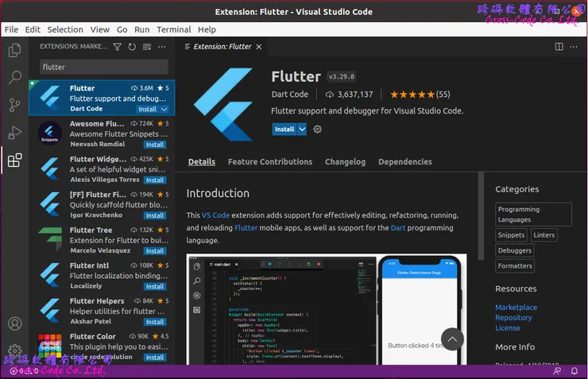Click the Extensions icon in activity bar
The height and width of the screenshot is (379, 588).
(14, 160)
